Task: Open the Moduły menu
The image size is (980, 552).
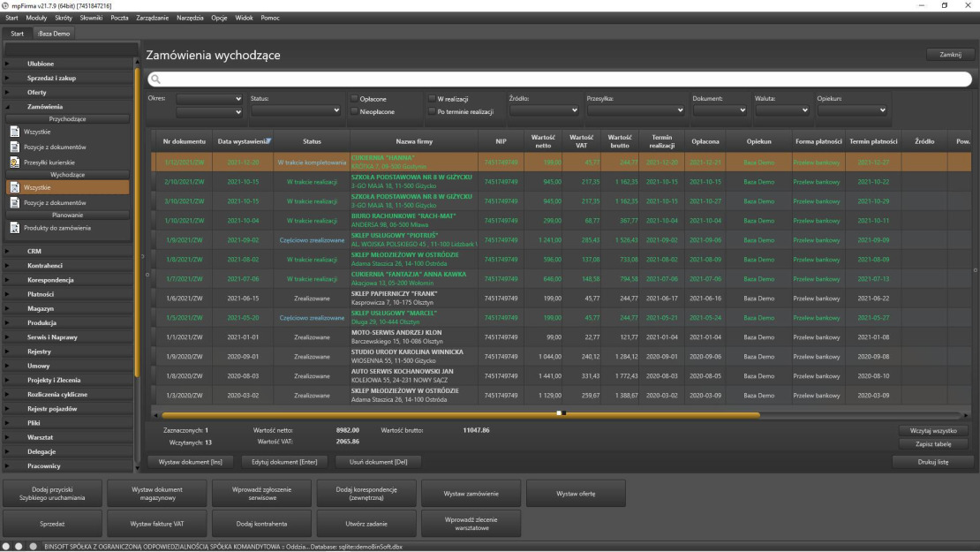Action: [36, 19]
